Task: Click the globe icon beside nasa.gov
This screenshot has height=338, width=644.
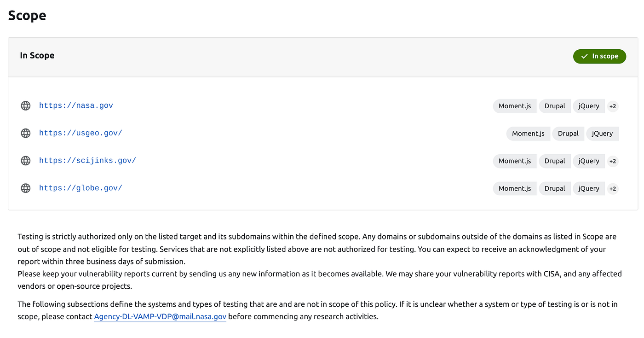Action: [x=26, y=106]
